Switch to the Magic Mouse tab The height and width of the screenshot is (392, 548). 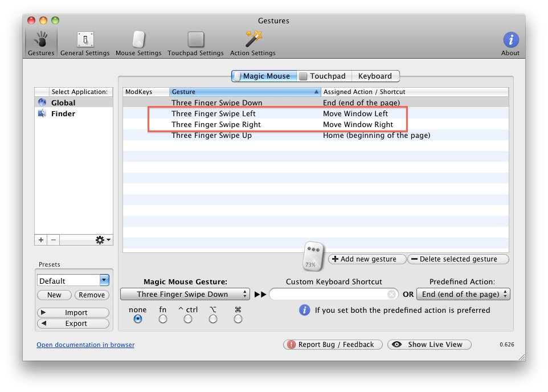[x=264, y=76]
